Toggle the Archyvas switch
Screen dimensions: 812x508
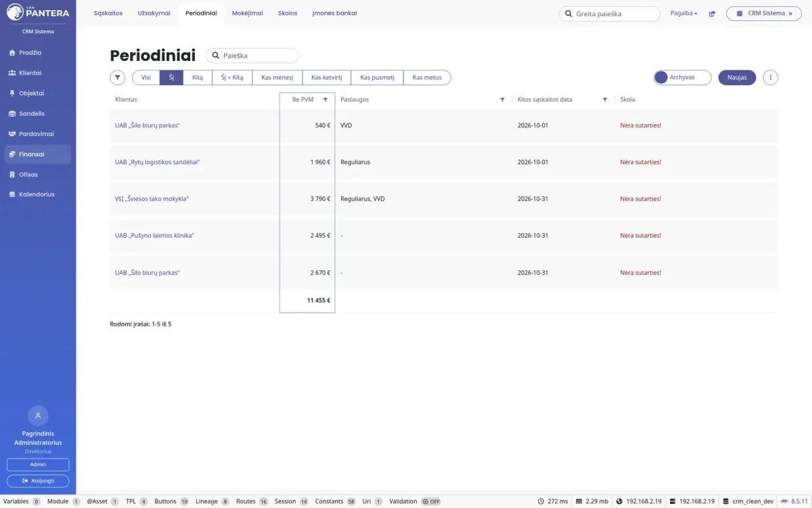(x=682, y=77)
